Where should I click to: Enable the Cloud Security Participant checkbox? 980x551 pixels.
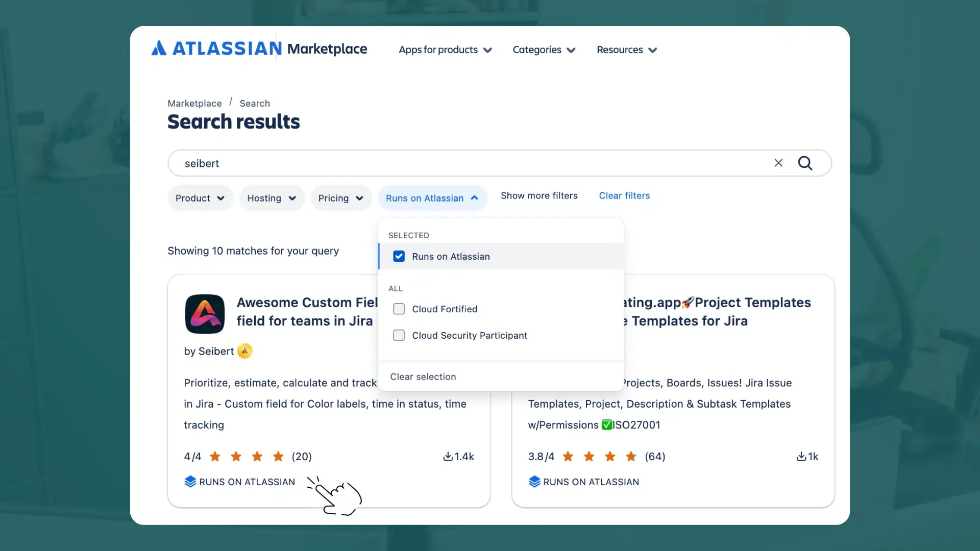click(399, 335)
